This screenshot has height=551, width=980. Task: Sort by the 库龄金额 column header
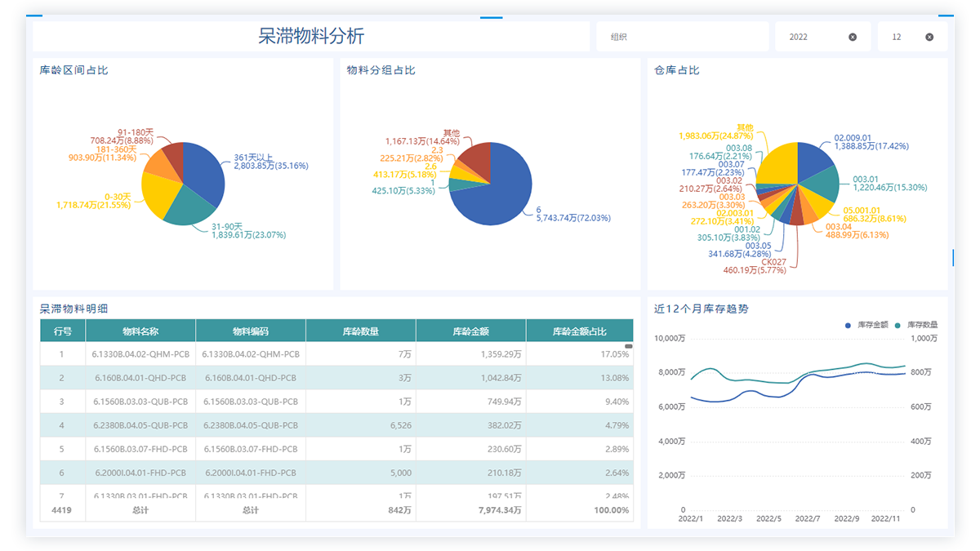pyautogui.click(x=470, y=331)
